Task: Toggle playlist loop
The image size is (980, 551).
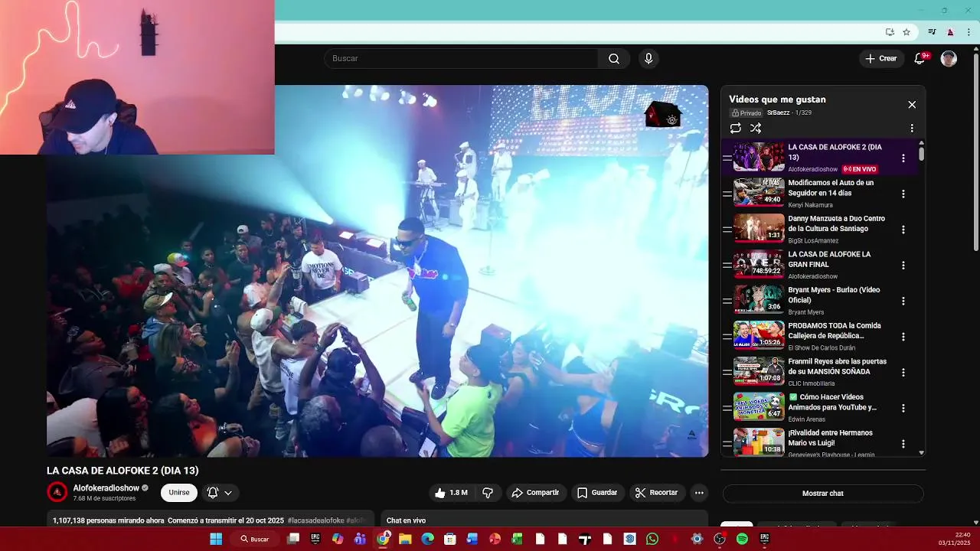Action: pyautogui.click(x=735, y=129)
